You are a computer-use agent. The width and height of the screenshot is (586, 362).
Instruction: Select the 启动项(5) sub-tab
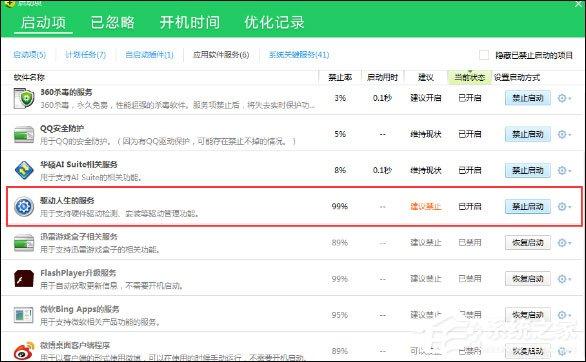pos(30,55)
